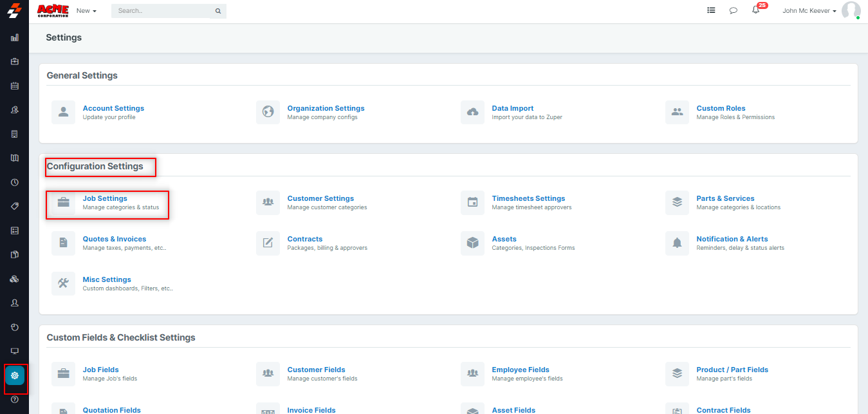Open Job Settings
The height and width of the screenshot is (414, 868).
(x=105, y=198)
